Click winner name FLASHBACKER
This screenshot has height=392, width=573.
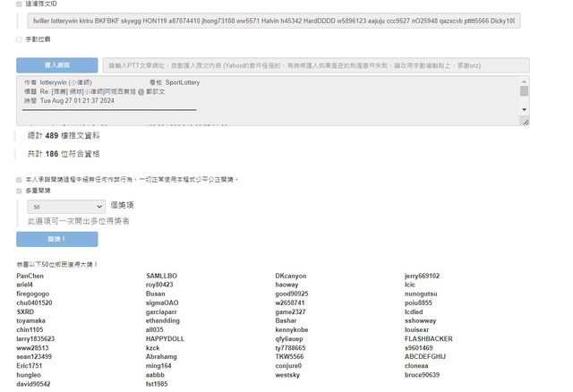[x=428, y=339]
